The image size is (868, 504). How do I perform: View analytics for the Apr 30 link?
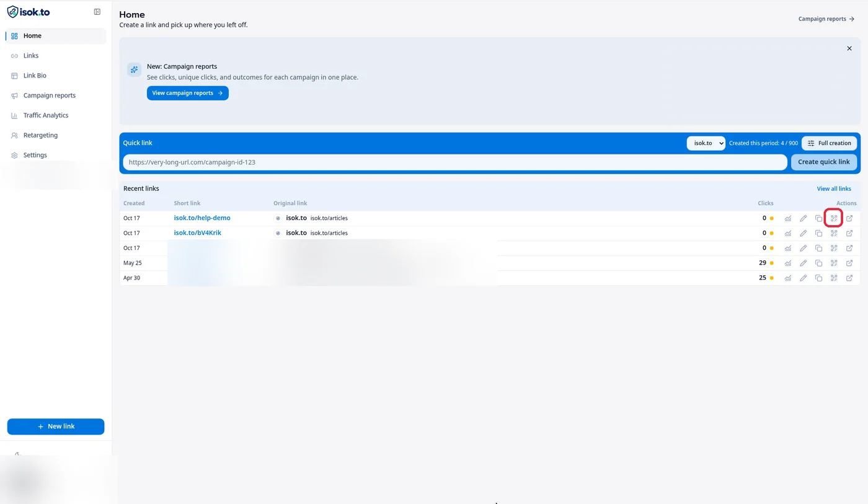click(788, 278)
